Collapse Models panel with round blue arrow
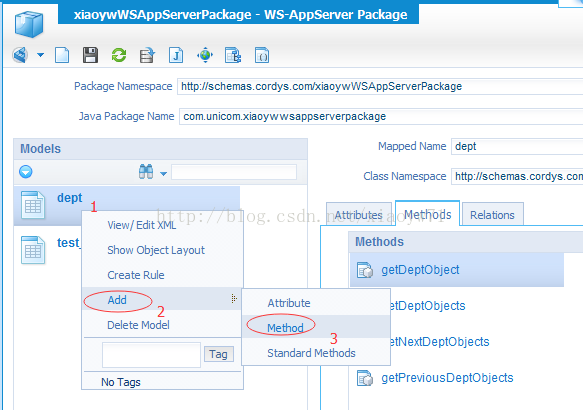The width and height of the screenshot is (583, 410). coord(26,172)
